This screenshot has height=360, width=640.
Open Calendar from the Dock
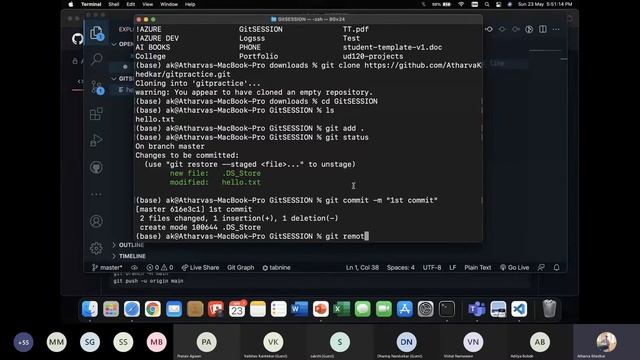pos(237,309)
